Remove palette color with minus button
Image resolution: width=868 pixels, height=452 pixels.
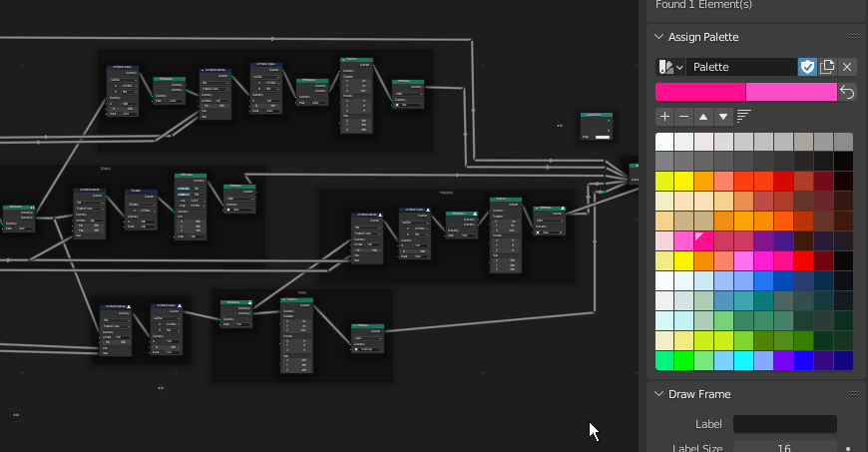click(684, 117)
